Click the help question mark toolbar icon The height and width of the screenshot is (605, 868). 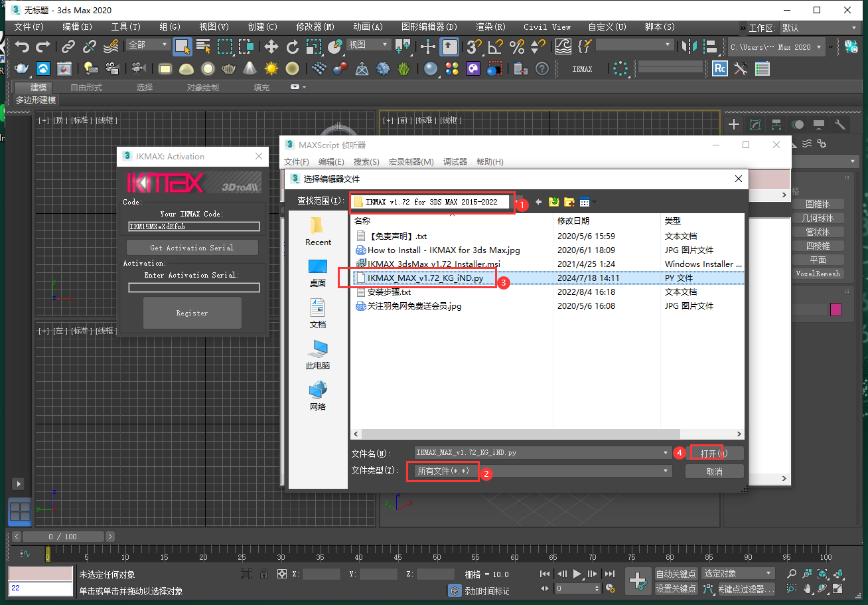[x=542, y=68]
